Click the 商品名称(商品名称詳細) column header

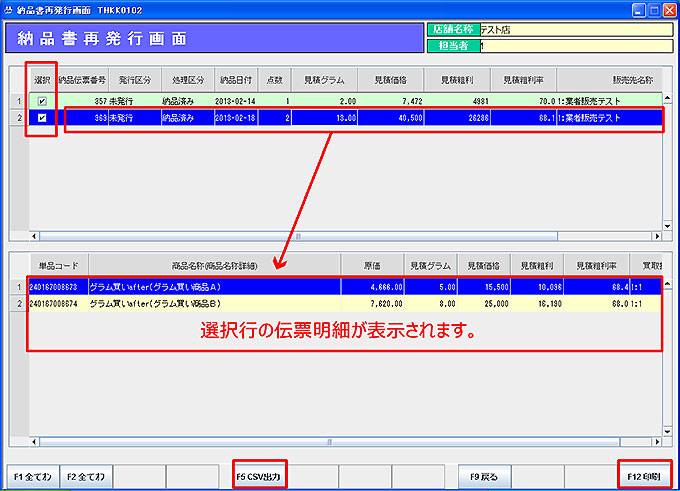point(215,265)
